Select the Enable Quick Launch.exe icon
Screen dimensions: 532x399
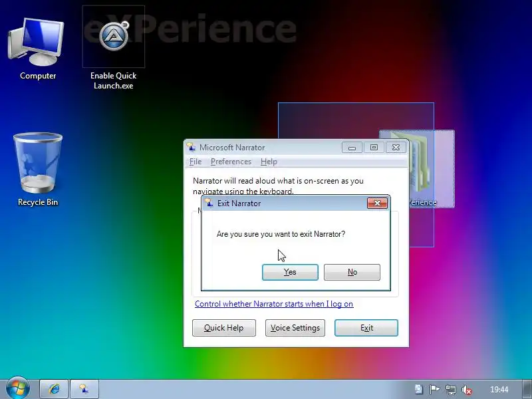tap(113, 47)
